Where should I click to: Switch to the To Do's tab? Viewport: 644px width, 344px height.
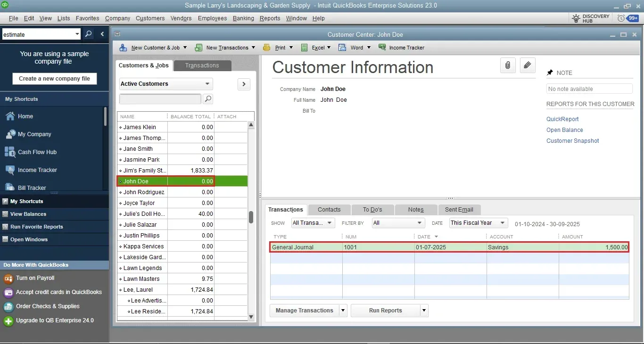point(372,210)
